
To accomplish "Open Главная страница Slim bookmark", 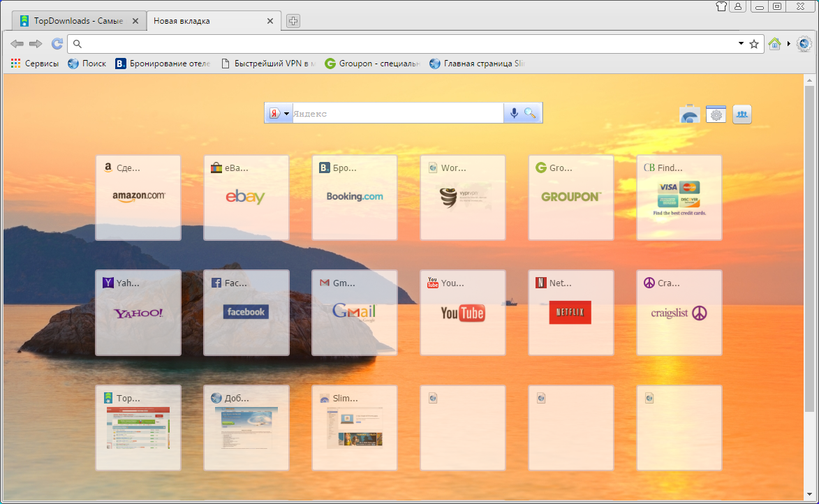I will coord(477,64).
